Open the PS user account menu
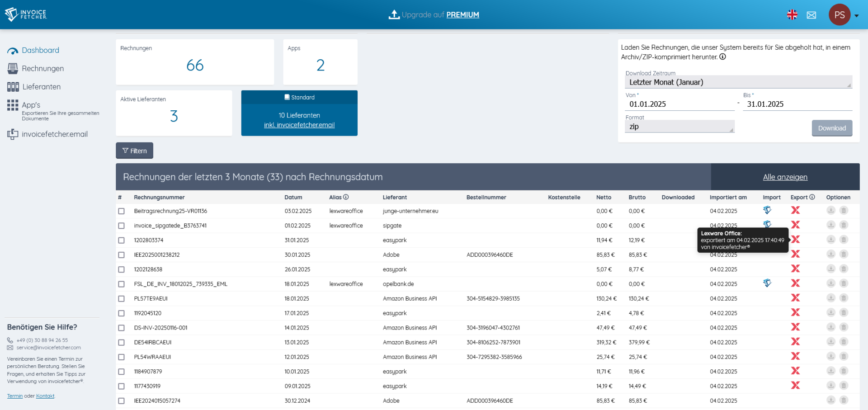Screen dimensions: 868x410 click(x=844, y=15)
